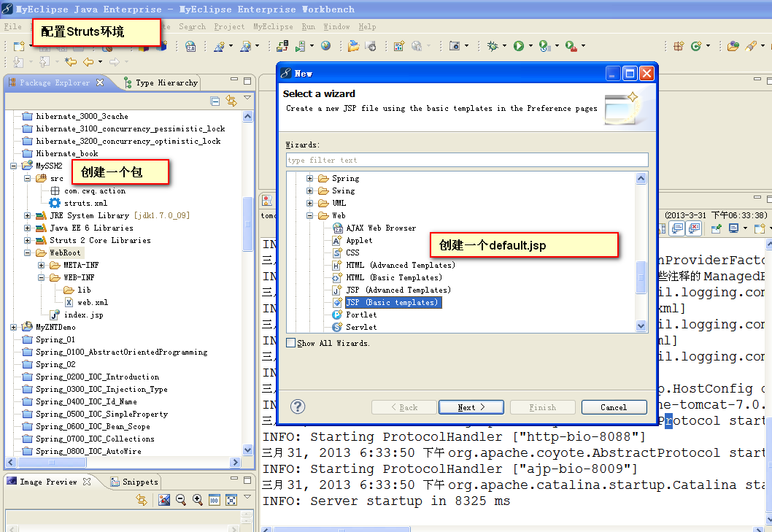Click the Last Edit Location arrow icon
772x532 pixels.
(x=71, y=61)
